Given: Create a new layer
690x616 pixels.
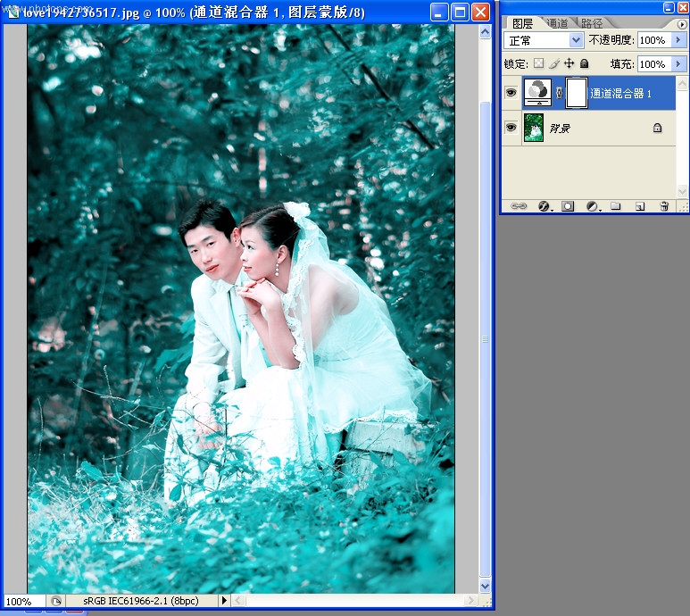Looking at the screenshot, I should click(x=640, y=206).
